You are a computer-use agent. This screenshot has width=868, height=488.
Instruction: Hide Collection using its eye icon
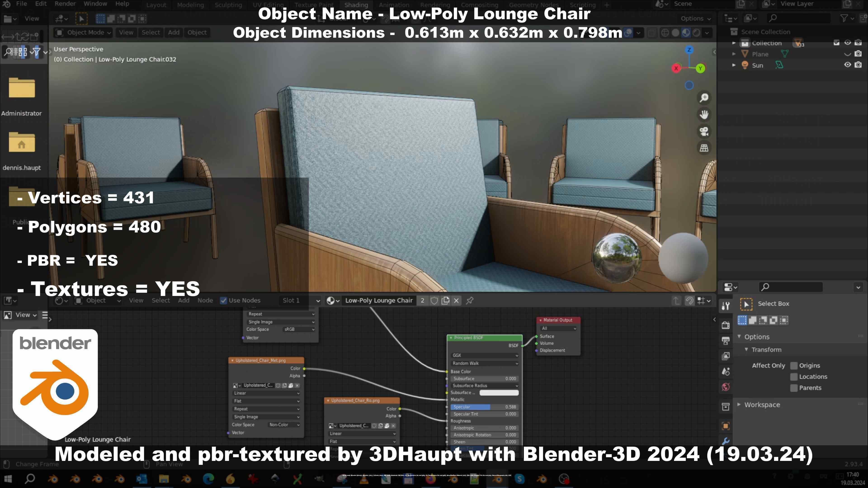point(847,42)
